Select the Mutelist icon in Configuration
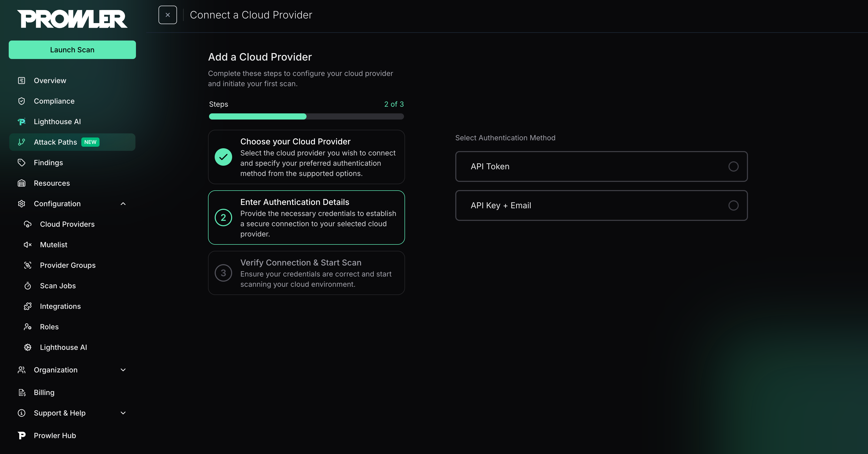Screen dimensions: 868x454 pyautogui.click(x=27, y=245)
